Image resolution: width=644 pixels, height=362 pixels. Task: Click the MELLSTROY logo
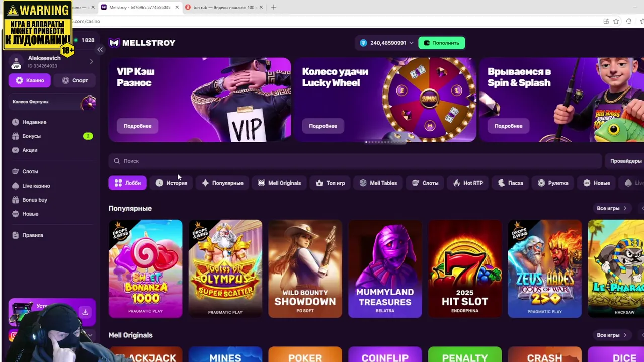point(142,43)
